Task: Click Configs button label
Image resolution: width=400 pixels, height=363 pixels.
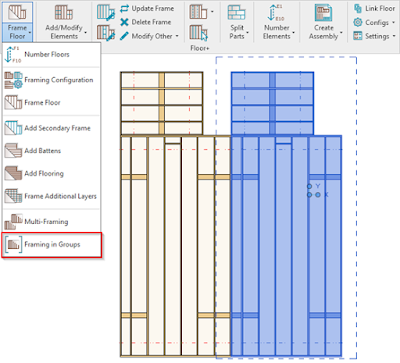Action: pyautogui.click(x=377, y=22)
